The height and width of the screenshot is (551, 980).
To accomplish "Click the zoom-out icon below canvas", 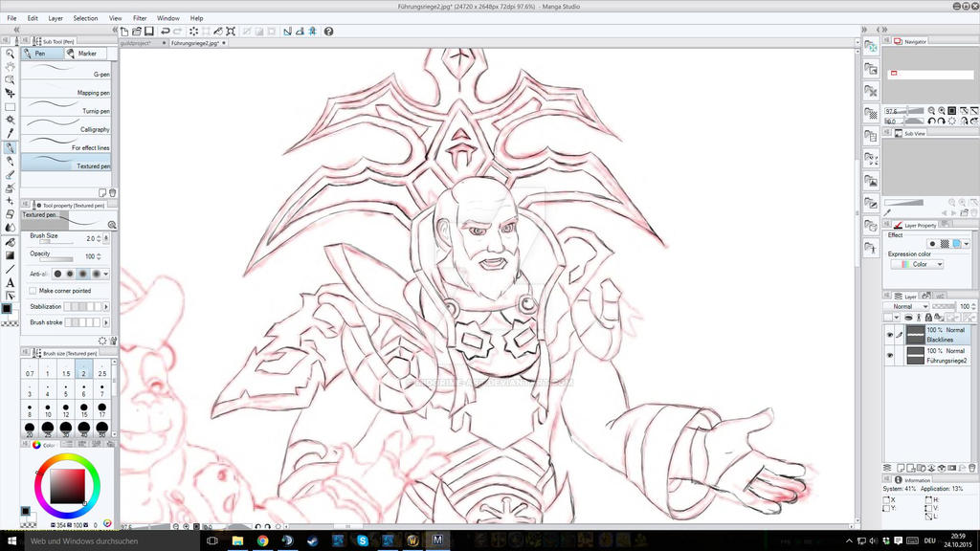I will (x=176, y=527).
